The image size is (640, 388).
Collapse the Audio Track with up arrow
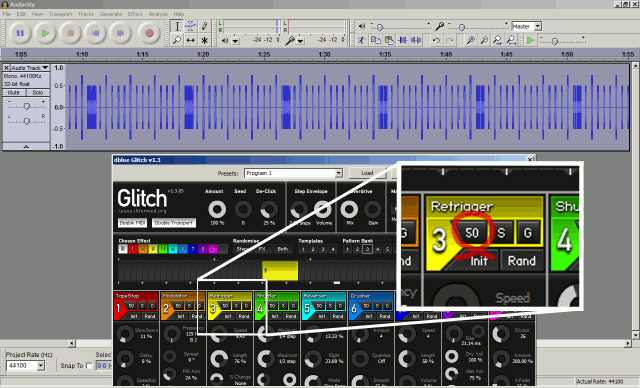pyautogui.click(x=26, y=146)
